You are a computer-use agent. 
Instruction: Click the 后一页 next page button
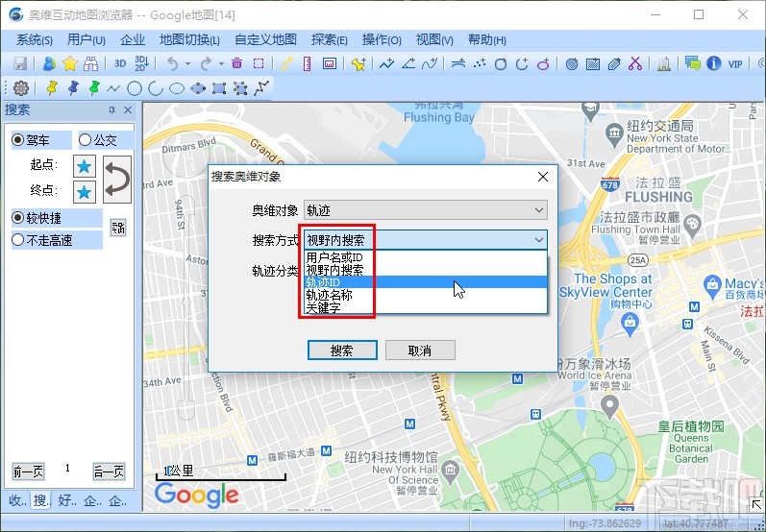point(109,472)
